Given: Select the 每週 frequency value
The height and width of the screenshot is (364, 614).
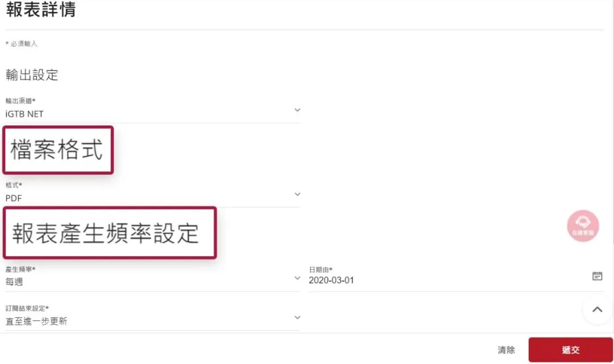Looking at the screenshot, I should point(14,282).
